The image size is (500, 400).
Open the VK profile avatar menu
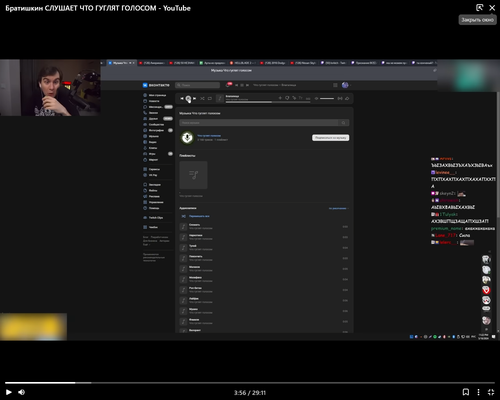[x=346, y=85]
